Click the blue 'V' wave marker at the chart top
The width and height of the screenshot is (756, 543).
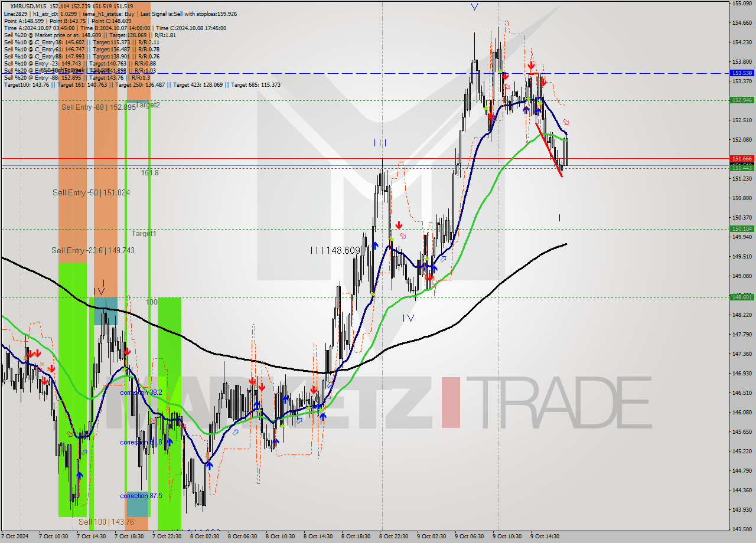point(474,7)
